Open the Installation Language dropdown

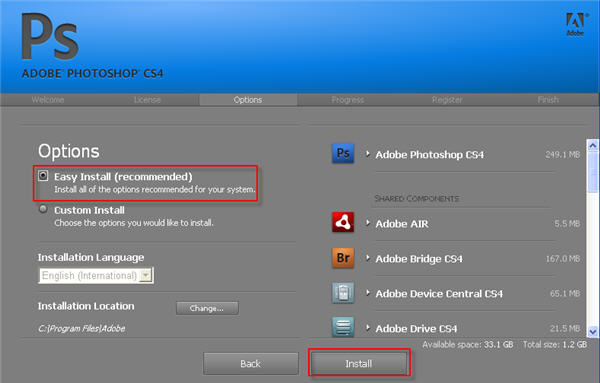(96, 275)
